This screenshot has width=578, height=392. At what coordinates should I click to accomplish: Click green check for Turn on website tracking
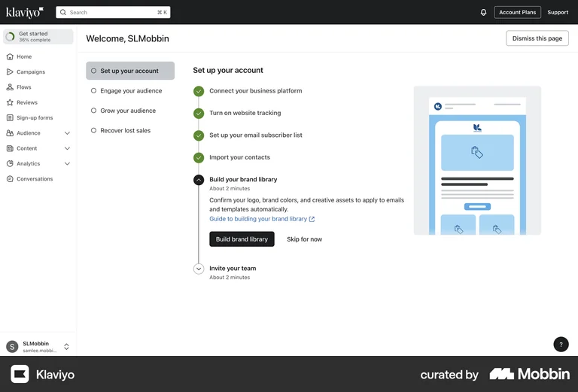(199, 113)
